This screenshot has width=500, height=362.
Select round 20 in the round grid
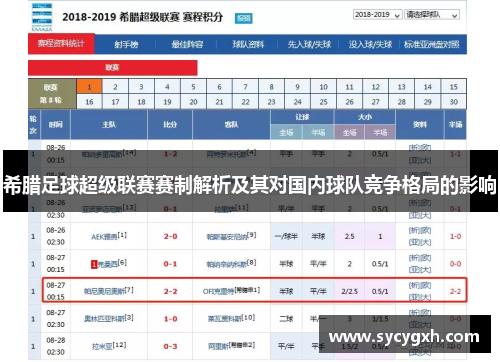pos(193,102)
